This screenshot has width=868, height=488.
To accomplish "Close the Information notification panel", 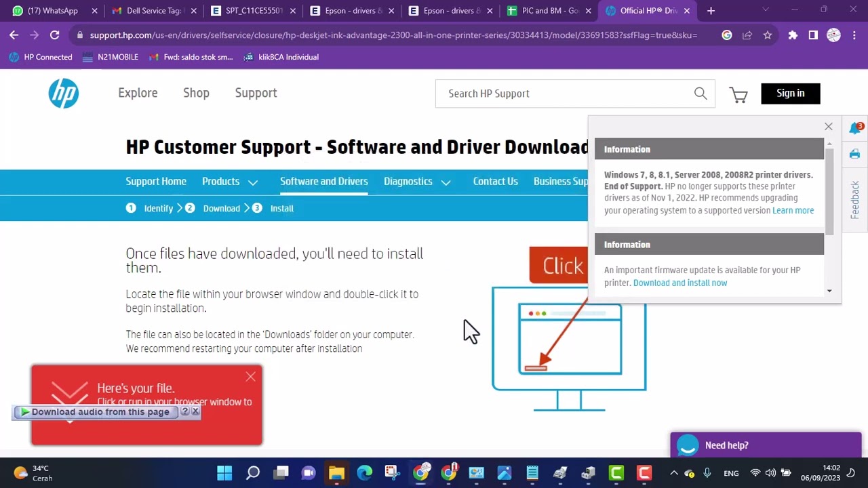I will [828, 127].
